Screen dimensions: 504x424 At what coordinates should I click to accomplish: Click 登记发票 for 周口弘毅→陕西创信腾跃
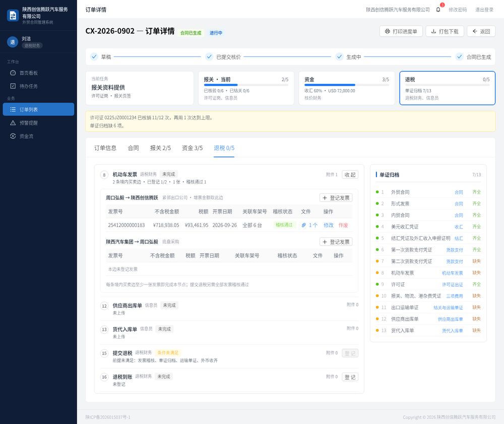click(x=336, y=198)
